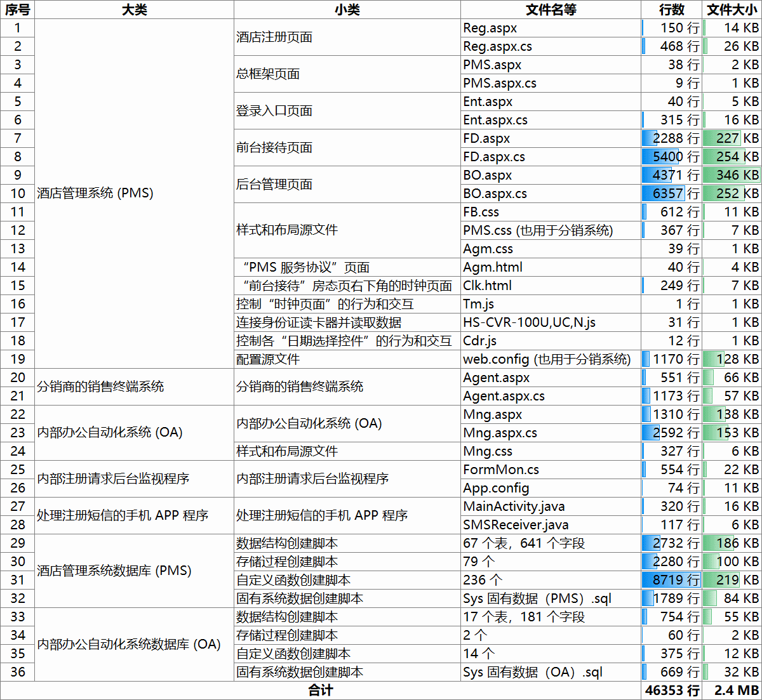Click the 序号 column header

tap(18, 10)
